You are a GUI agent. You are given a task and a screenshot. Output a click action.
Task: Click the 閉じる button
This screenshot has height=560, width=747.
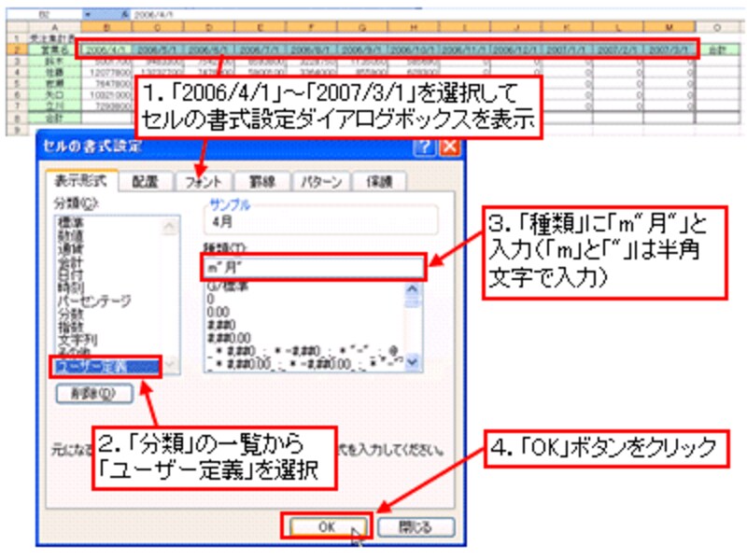point(402,527)
